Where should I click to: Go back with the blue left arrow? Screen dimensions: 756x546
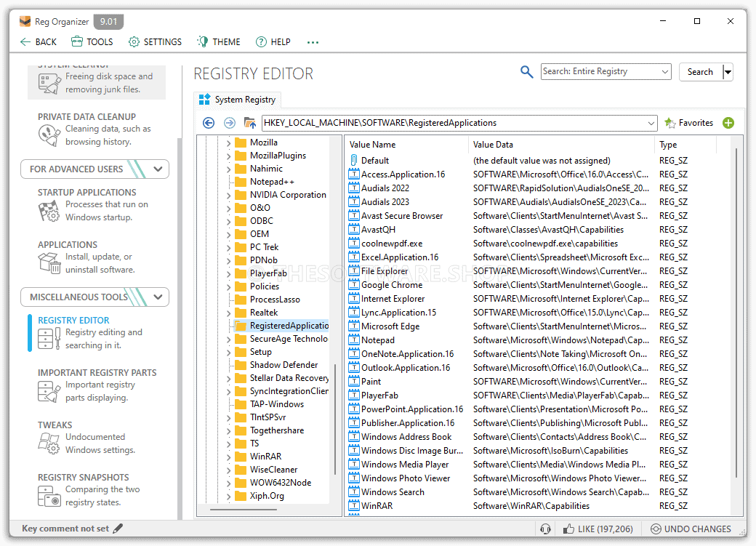click(x=209, y=123)
